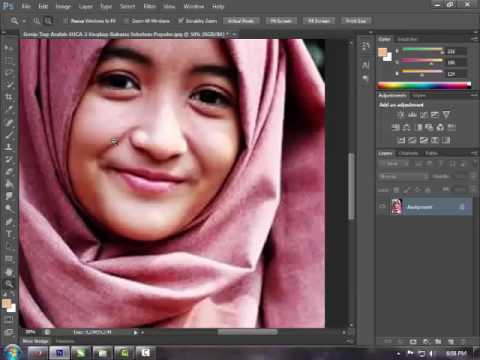The height and width of the screenshot is (360, 480).
Task: Click the Fill Screen button
Action: tap(319, 21)
